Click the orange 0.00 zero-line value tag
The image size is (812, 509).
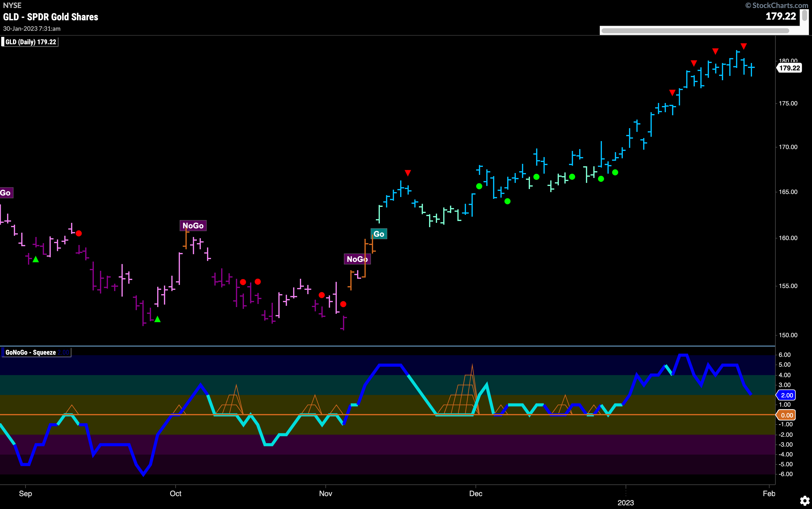(786, 415)
